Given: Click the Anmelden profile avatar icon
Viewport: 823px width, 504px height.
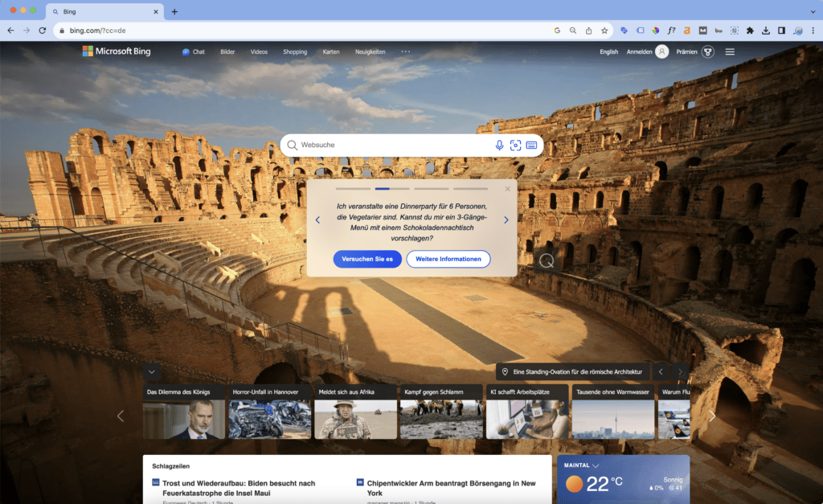Looking at the screenshot, I should 661,51.
